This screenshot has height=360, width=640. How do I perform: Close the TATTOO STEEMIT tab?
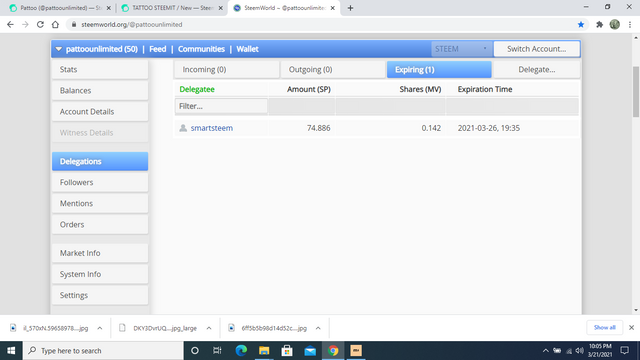pos(220,8)
